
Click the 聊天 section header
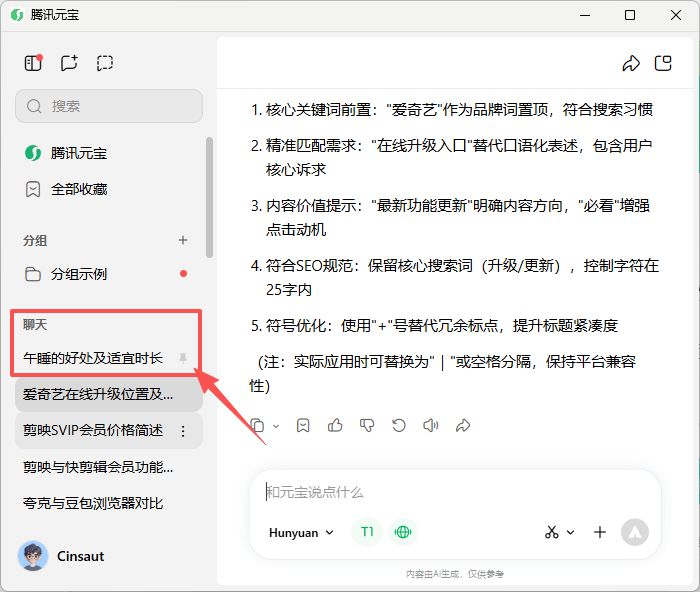[x=35, y=325]
